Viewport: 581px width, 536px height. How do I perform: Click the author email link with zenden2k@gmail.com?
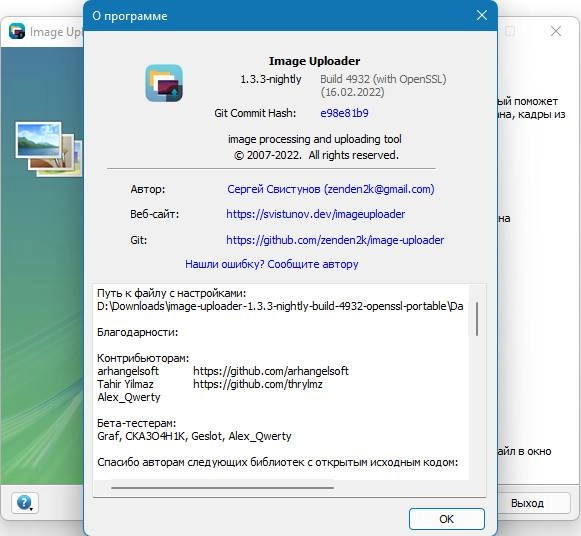(x=331, y=189)
